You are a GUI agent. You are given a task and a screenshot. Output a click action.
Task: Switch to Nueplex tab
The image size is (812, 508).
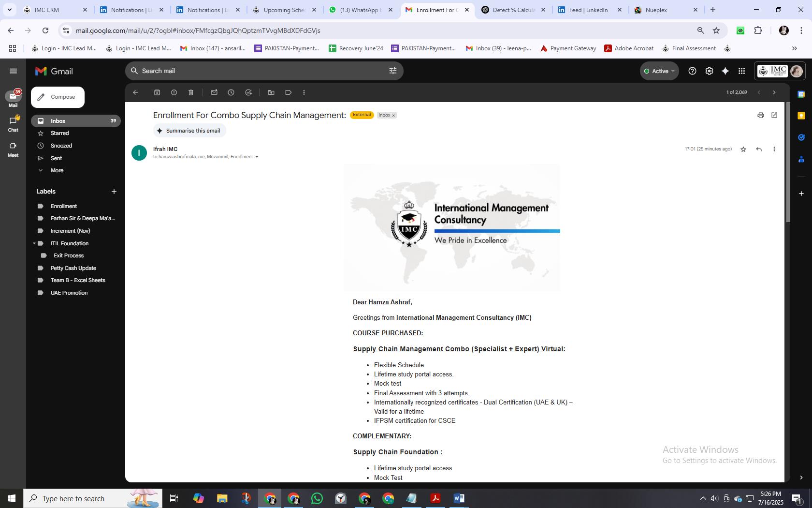pyautogui.click(x=666, y=10)
